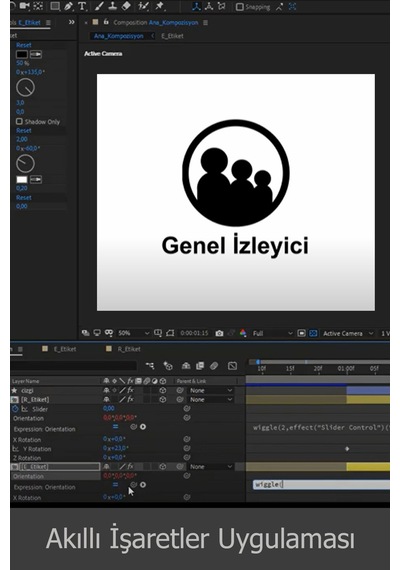Select the Clone Stamp tool
Viewport: 400px width, 570px height.
(x=112, y=6)
